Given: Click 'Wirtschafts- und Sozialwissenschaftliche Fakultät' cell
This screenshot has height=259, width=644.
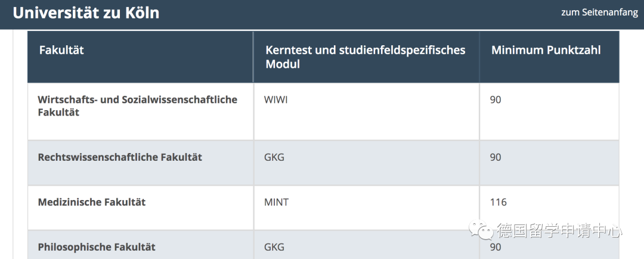Looking at the screenshot, I should pos(137,105).
